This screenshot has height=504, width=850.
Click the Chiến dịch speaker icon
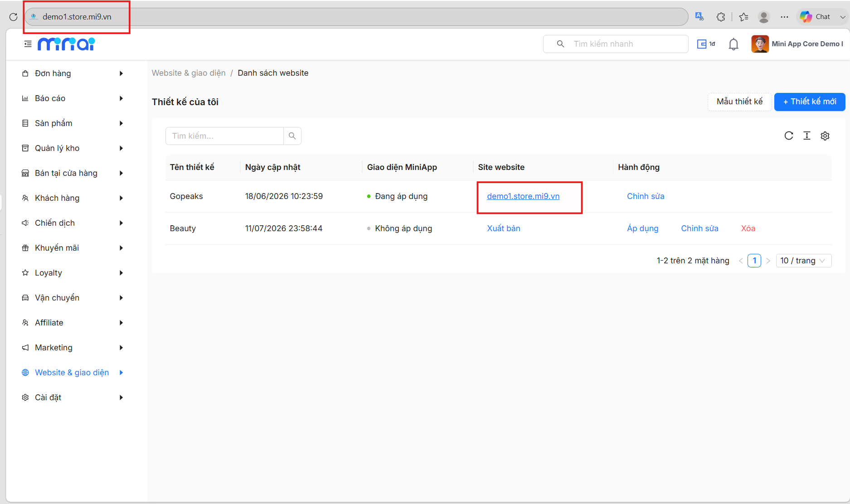coord(25,223)
